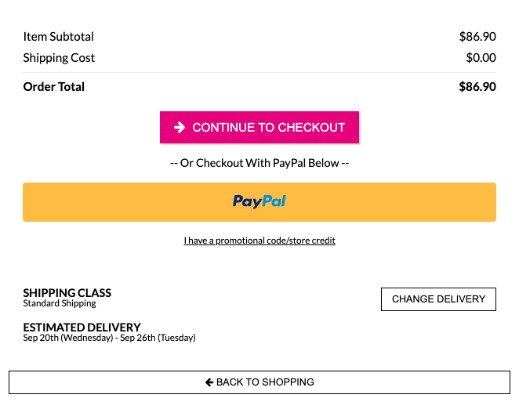
Task: Go back via Back to Shopping button
Action: point(259,382)
